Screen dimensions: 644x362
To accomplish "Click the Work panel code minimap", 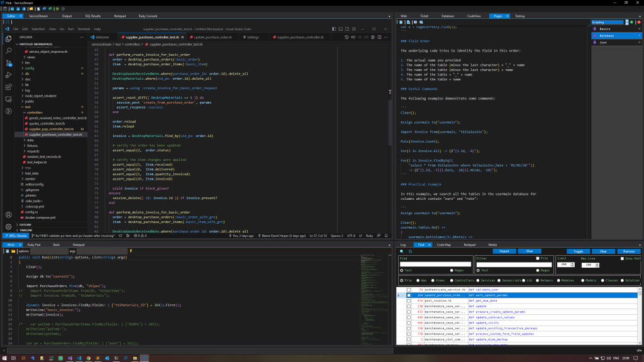I will tap(374, 299).
